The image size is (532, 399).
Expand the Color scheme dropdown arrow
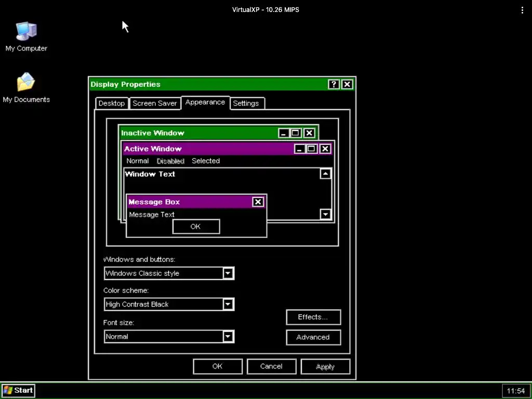228,304
